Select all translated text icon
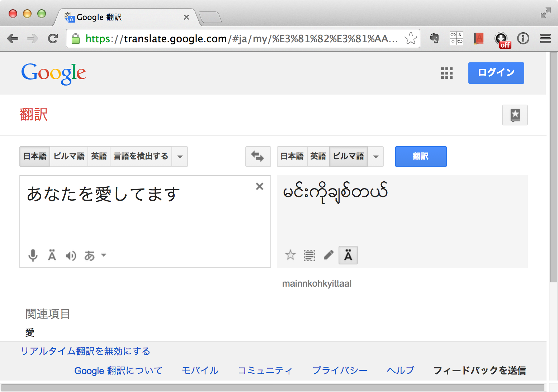This screenshot has height=392, width=558. (x=309, y=255)
